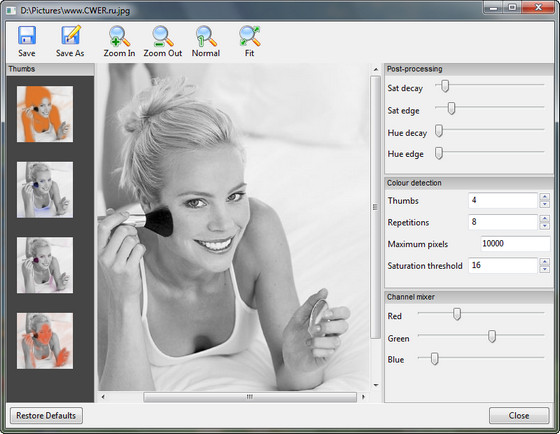
Task: Choose the blue brush thumbnail
Action: click(x=45, y=190)
